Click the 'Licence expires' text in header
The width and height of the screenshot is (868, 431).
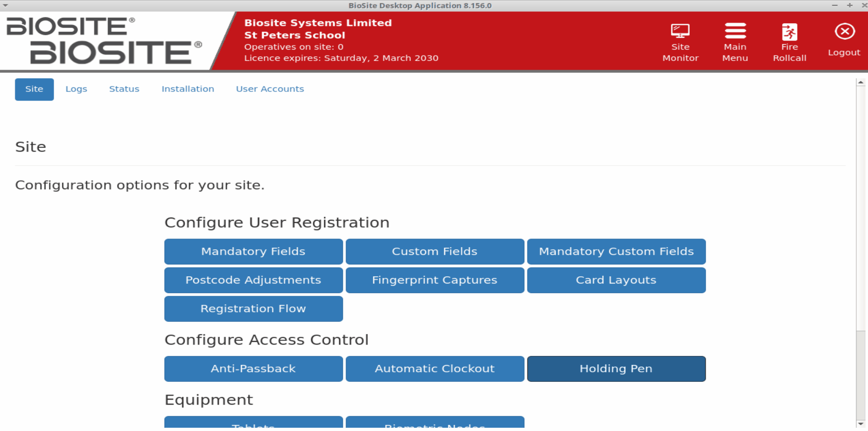(341, 58)
